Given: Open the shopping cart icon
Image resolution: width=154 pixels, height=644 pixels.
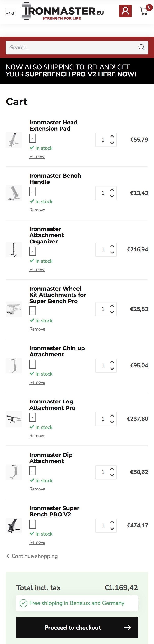Looking at the screenshot, I should click(x=144, y=11).
